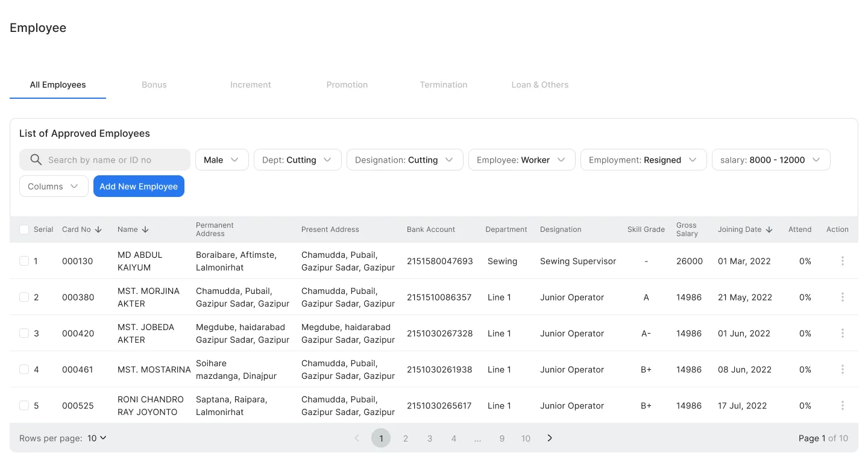Click the search by name input field
This screenshot has width=868, height=462.
[115, 160]
